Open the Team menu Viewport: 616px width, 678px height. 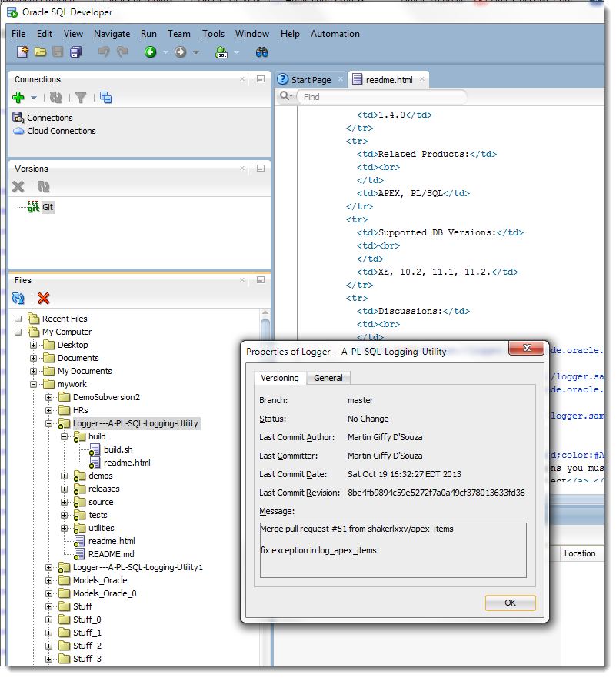tap(179, 34)
